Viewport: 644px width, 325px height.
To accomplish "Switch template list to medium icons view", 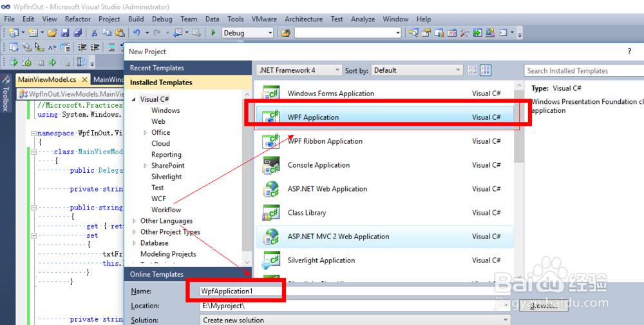I will [485, 70].
